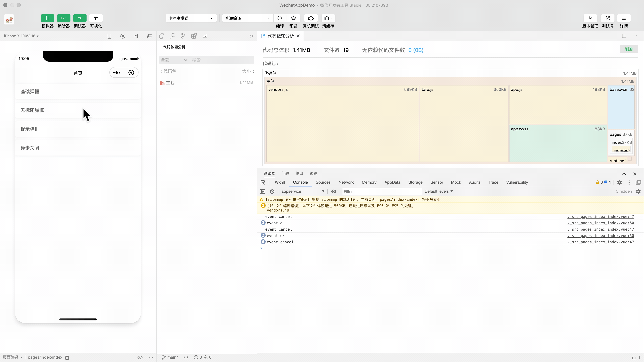Switch to the Network tab

click(346, 182)
